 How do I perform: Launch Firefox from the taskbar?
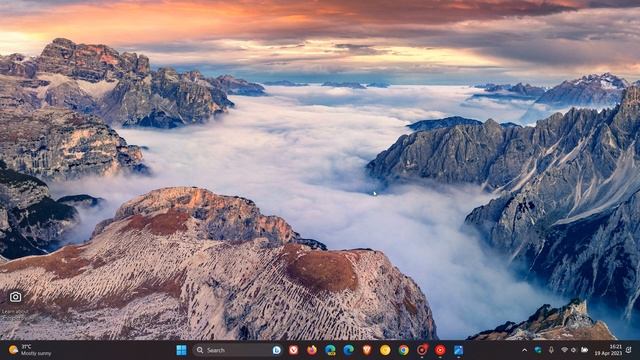coord(312,350)
